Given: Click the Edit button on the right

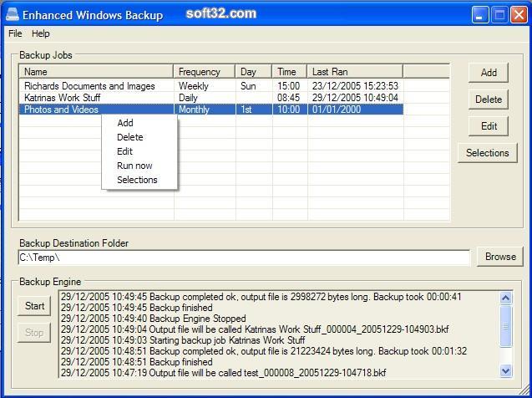Looking at the screenshot, I should (489, 126).
